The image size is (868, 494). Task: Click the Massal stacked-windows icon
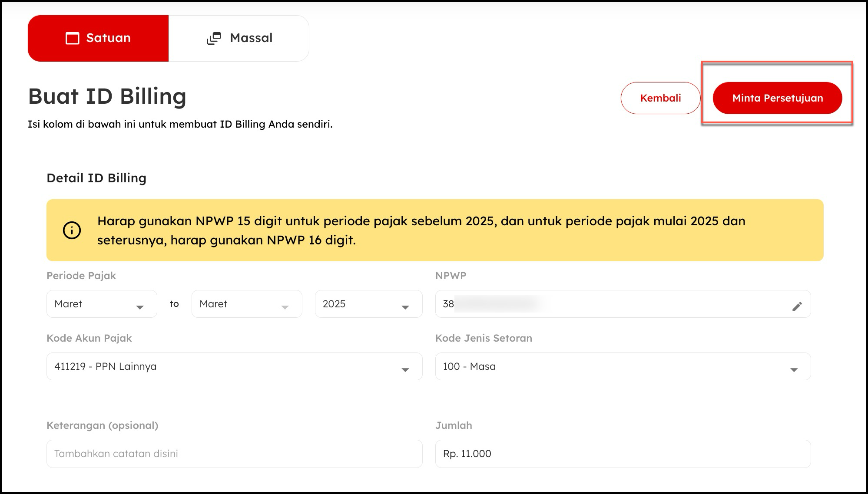pyautogui.click(x=214, y=38)
